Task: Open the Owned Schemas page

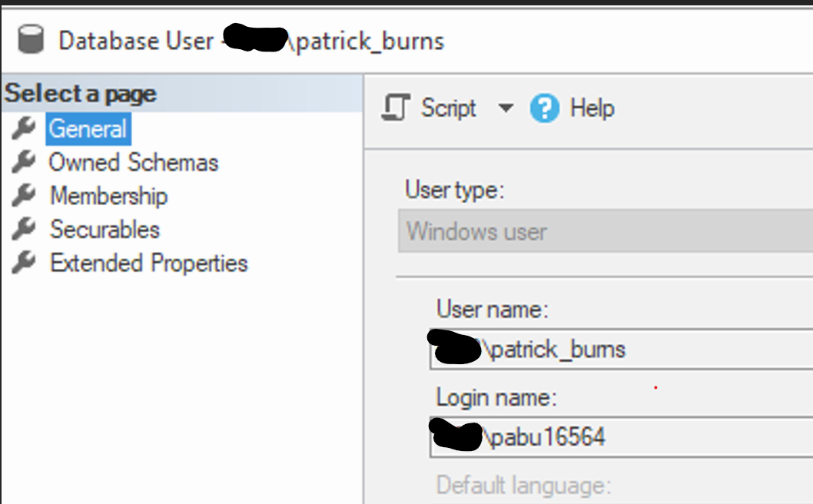Action: pyautogui.click(x=134, y=162)
